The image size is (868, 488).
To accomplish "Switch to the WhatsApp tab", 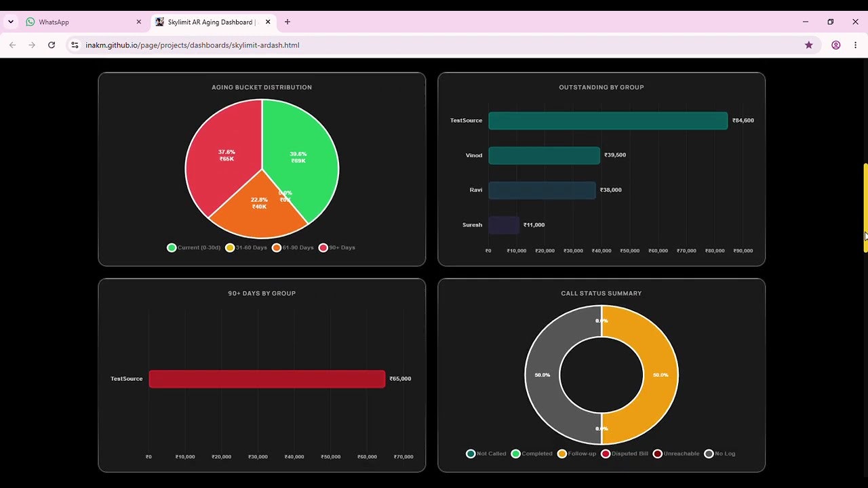I will point(83,22).
